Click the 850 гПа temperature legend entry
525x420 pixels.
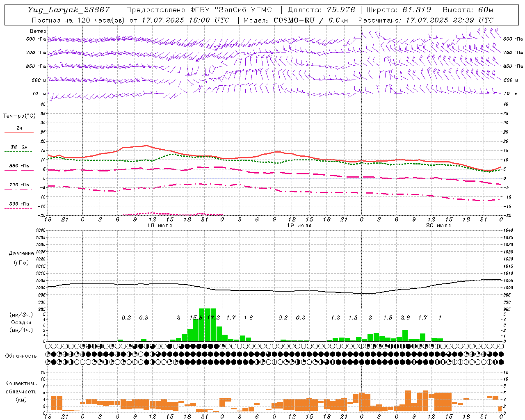coord(19,166)
